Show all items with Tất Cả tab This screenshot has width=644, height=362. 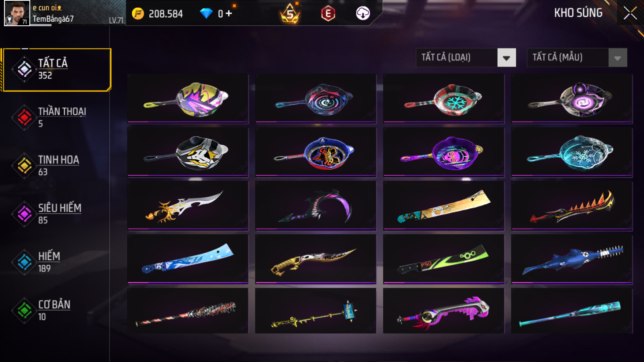[56, 69]
